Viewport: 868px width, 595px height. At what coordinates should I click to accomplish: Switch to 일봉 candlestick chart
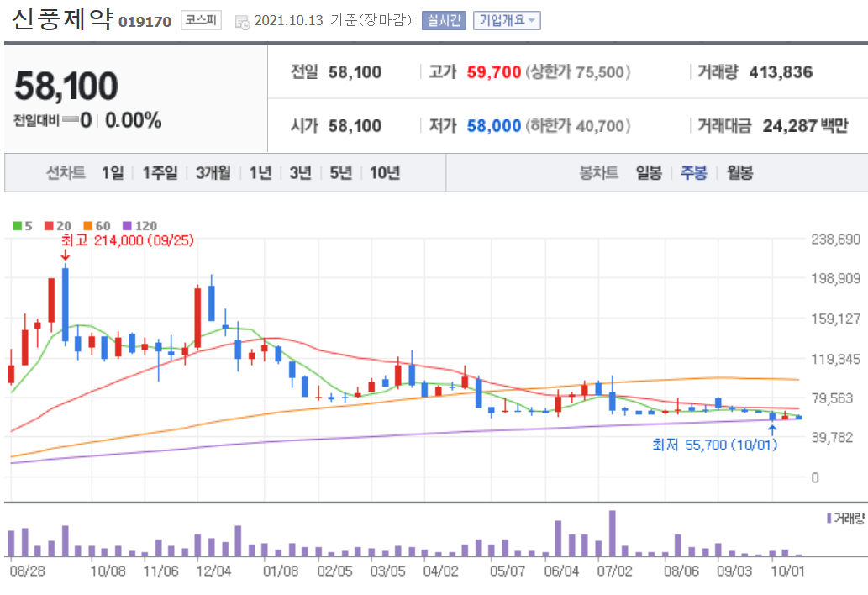(649, 173)
